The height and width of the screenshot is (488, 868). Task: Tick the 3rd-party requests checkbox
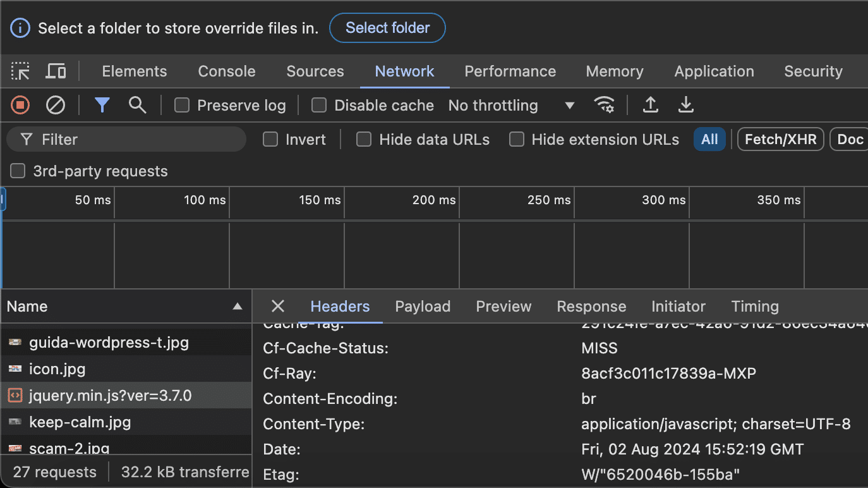pyautogui.click(x=18, y=171)
